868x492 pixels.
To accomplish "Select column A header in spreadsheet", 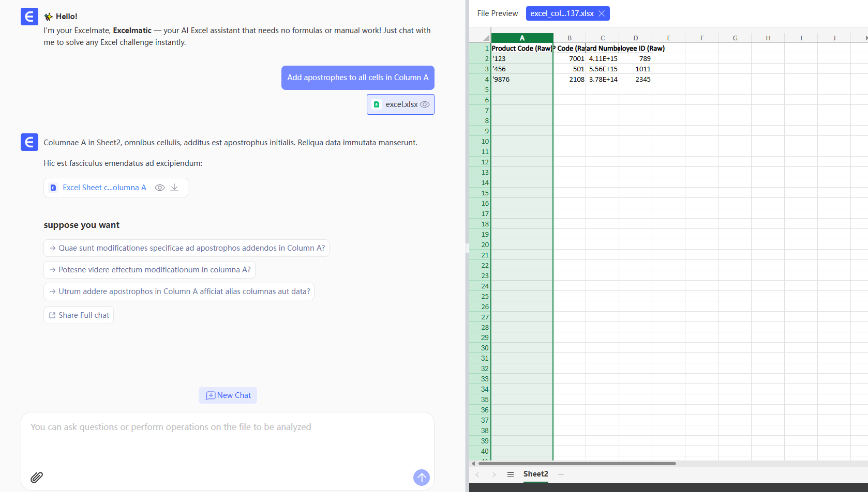I will point(522,38).
